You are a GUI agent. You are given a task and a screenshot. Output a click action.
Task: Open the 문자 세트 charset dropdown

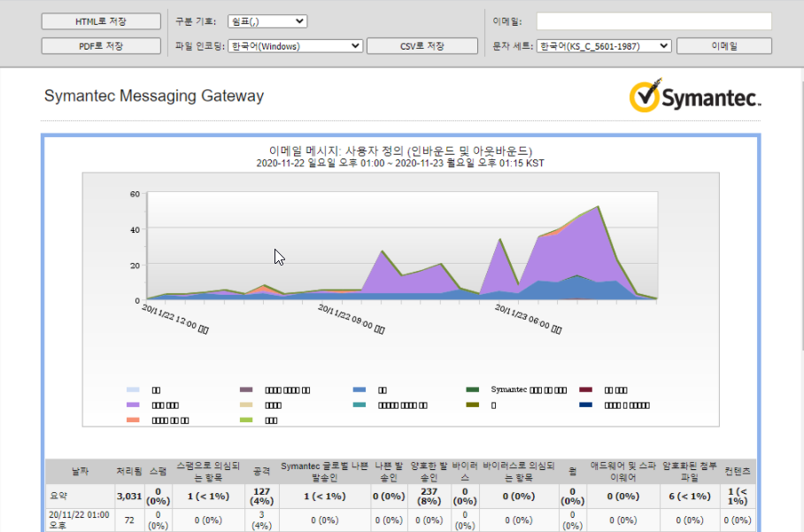click(x=604, y=46)
